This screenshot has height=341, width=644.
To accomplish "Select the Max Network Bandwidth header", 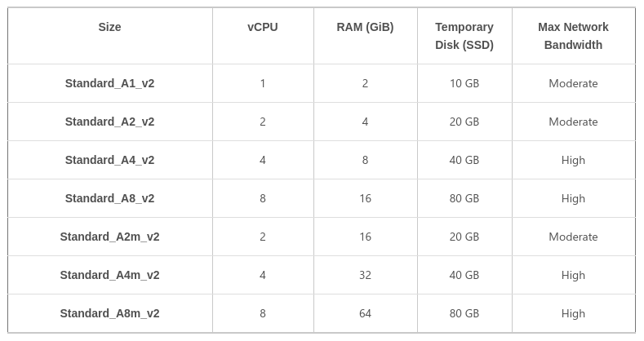I will pos(573,36).
